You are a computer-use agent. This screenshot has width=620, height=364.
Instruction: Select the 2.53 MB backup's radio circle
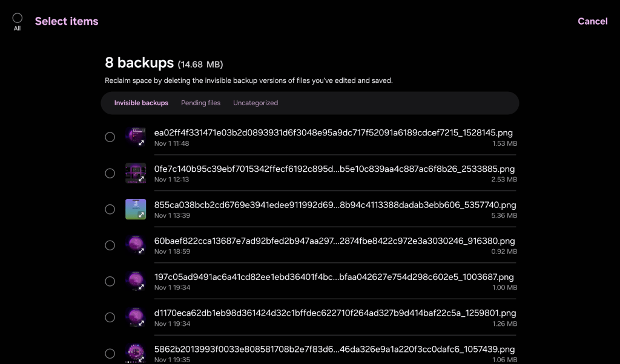[110, 174]
